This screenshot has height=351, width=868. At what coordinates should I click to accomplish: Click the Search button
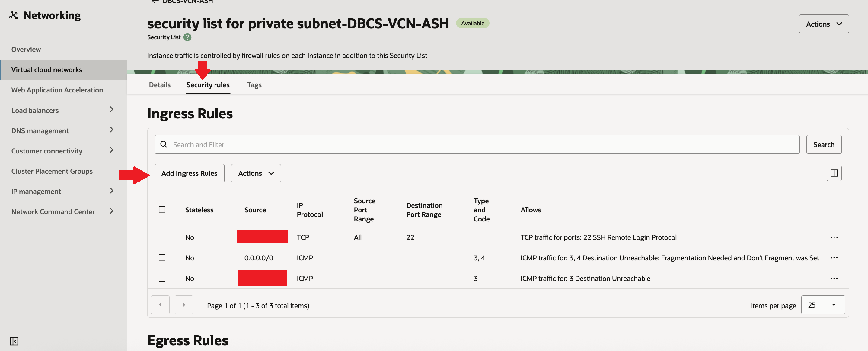[824, 144]
